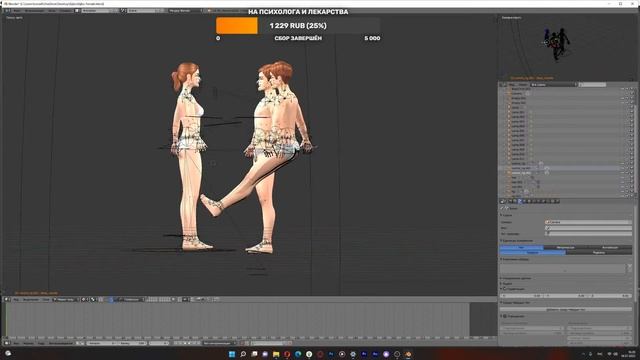The image size is (640, 360).
Task: Open the 'Вид' menu in 3D viewport header
Action: [16, 300]
